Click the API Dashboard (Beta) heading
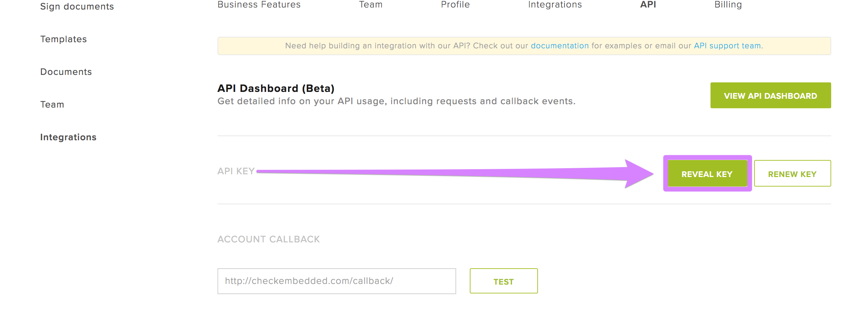This screenshot has width=868, height=320. [x=276, y=88]
